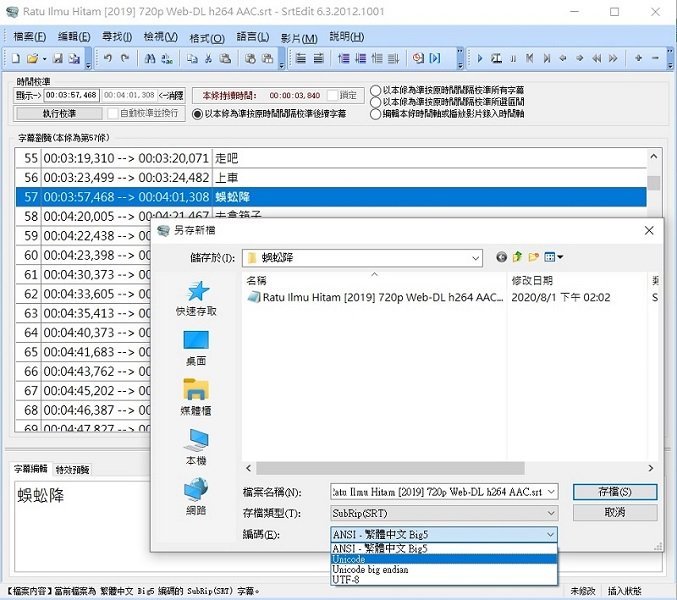Select 網路 network in dialog sidebar

click(x=196, y=497)
